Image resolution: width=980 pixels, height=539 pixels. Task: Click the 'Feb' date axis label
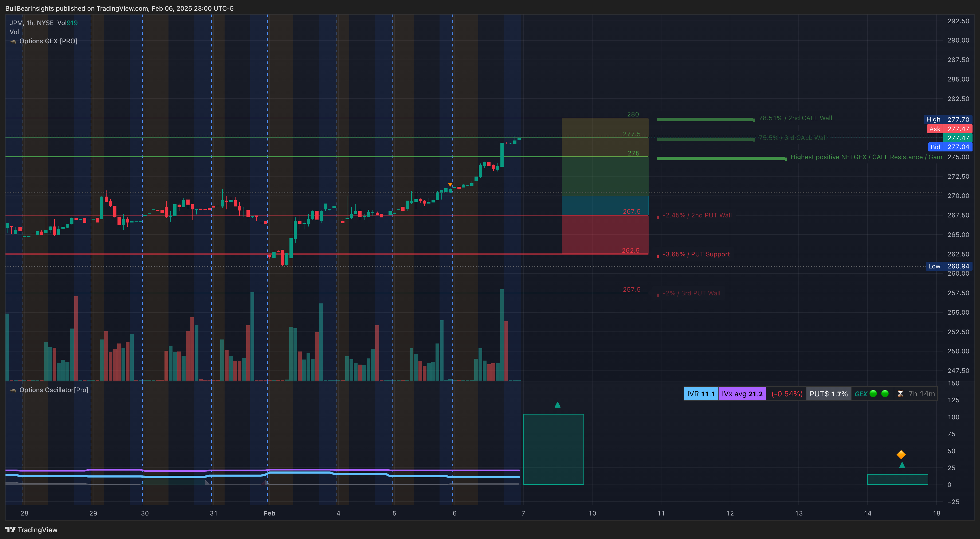pos(269,514)
